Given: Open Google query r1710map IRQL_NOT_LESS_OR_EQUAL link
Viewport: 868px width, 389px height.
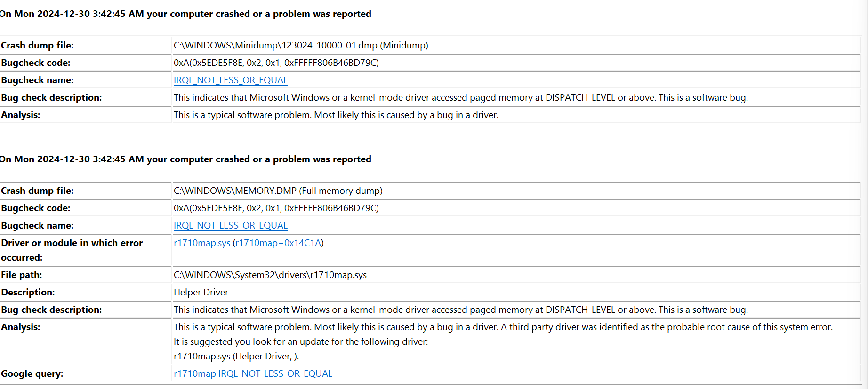Looking at the screenshot, I should [253, 373].
